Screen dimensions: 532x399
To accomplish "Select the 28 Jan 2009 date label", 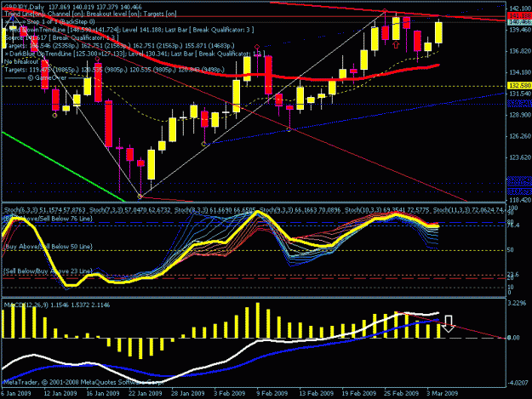I will [188, 393].
